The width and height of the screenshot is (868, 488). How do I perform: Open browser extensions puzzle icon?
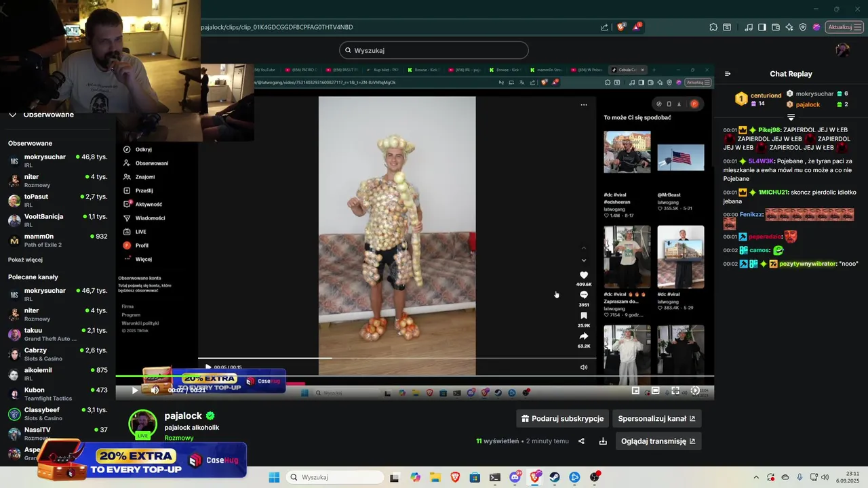pos(713,27)
